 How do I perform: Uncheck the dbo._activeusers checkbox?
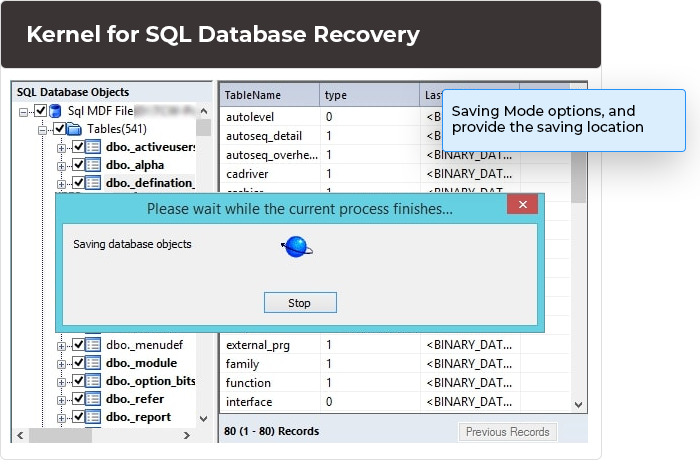coord(78,147)
